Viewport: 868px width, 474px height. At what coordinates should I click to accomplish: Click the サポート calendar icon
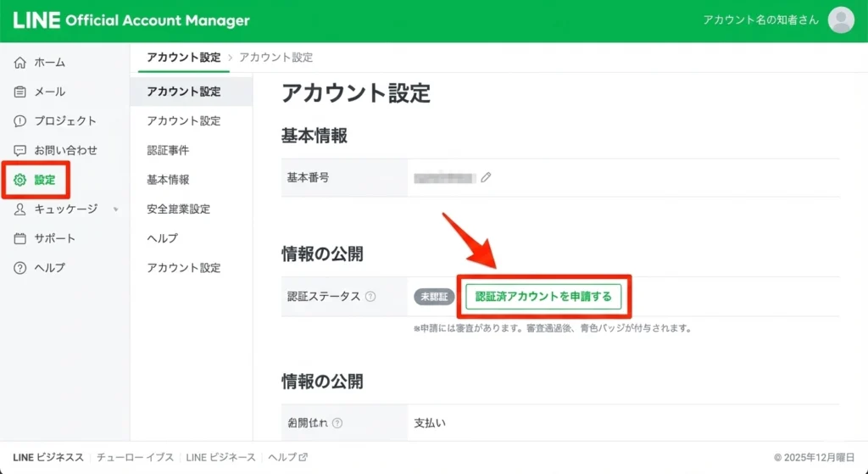point(20,238)
